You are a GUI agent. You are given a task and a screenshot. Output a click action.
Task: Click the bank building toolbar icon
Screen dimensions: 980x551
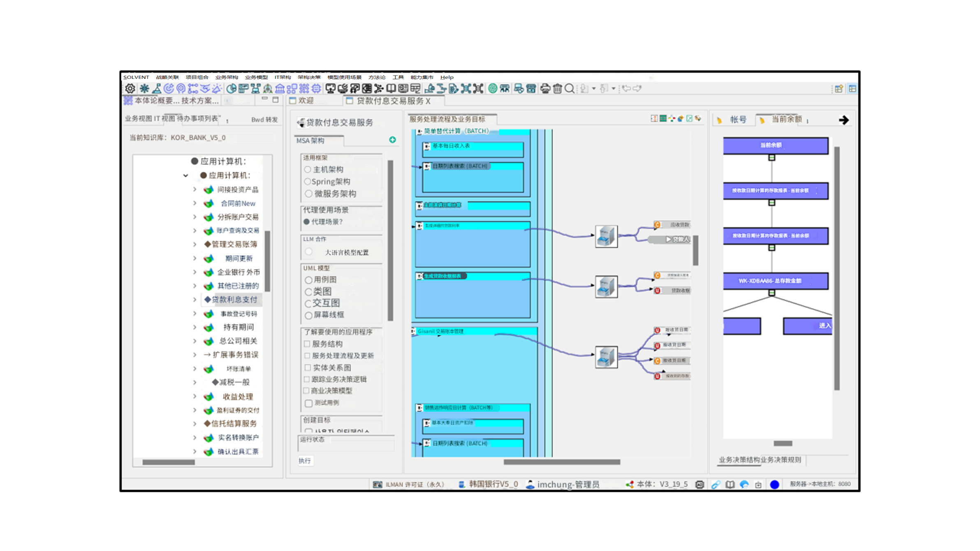[x=280, y=88]
